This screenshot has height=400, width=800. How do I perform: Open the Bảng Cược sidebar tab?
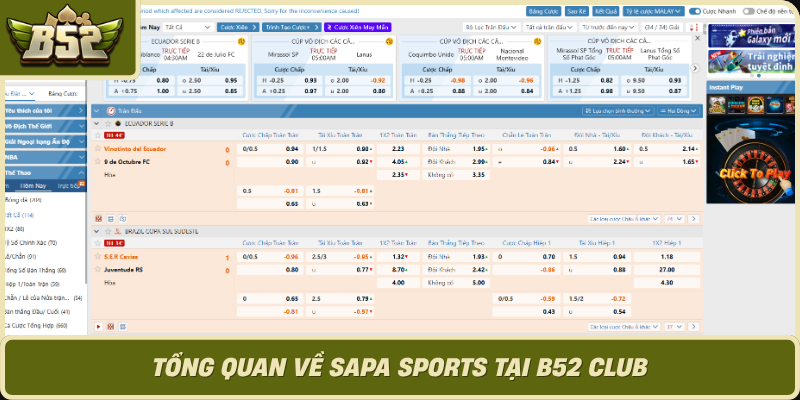coord(63,93)
